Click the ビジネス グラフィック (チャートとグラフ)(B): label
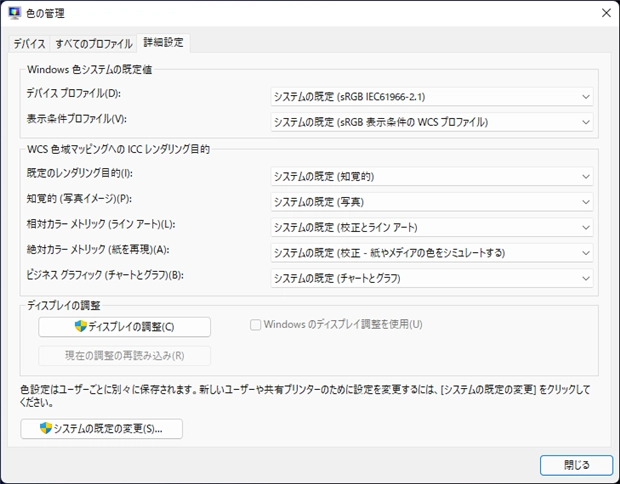The width and height of the screenshot is (620, 484). click(105, 275)
